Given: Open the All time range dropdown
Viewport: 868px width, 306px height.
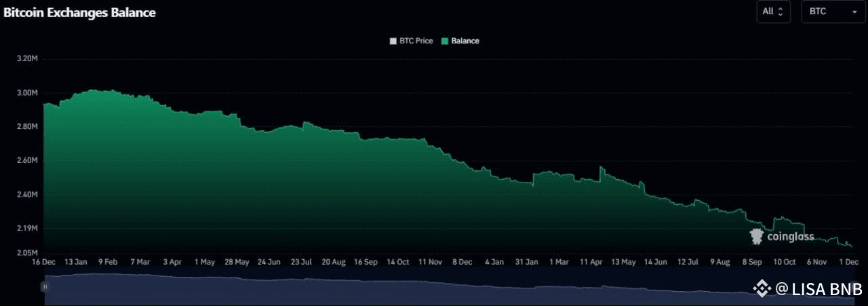Looking at the screenshot, I should pos(773,12).
